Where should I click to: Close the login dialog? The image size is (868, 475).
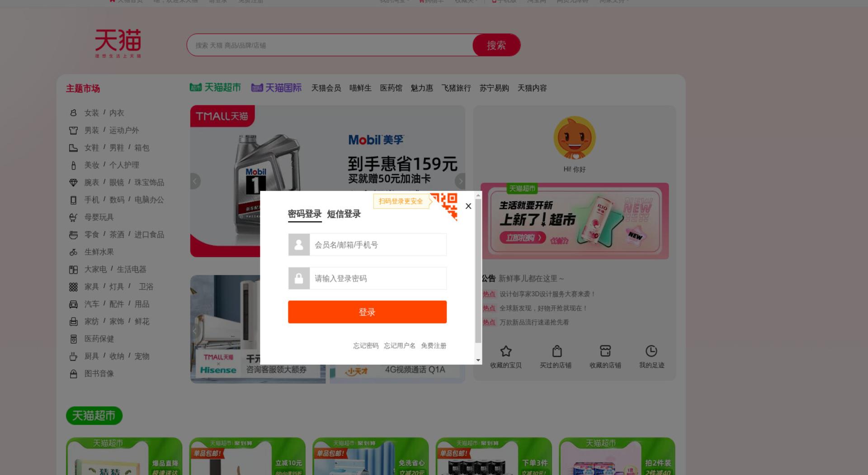468,206
